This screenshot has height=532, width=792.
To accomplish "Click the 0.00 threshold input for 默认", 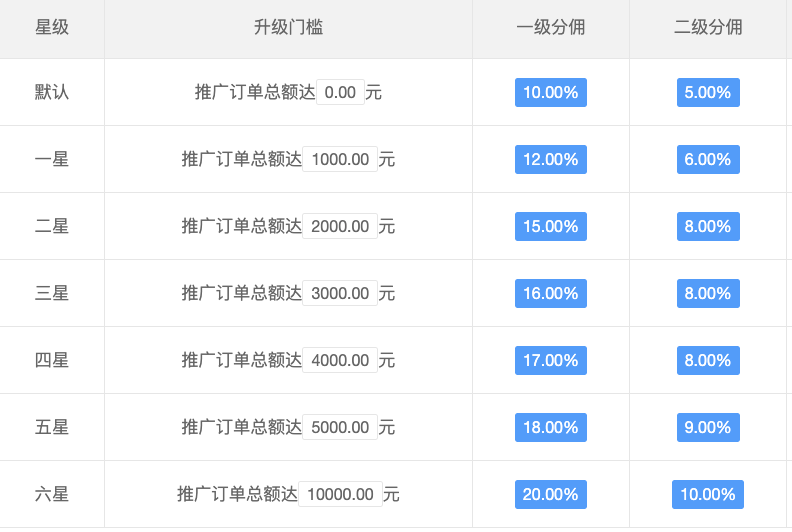I will (x=340, y=93).
